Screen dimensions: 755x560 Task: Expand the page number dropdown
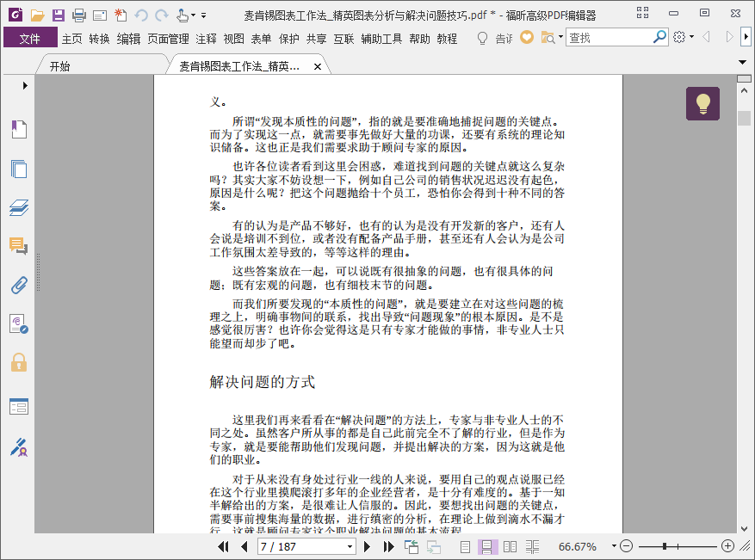[x=350, y=546]
